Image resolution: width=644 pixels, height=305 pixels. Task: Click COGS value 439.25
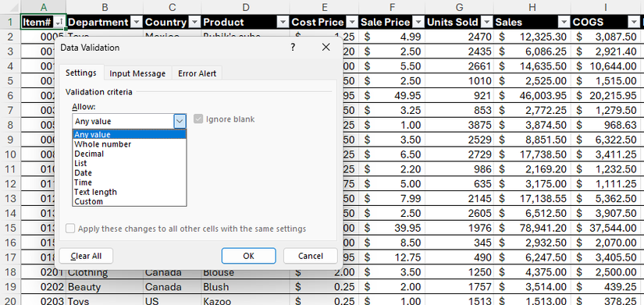pyautogui.click(x=606, y=286)
